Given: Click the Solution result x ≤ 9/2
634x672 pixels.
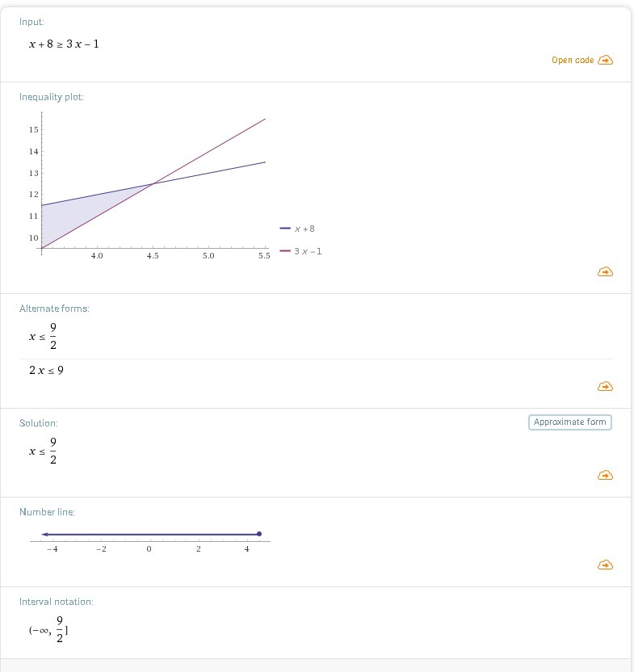Looking at the screenshot, I should click(44, 451).
